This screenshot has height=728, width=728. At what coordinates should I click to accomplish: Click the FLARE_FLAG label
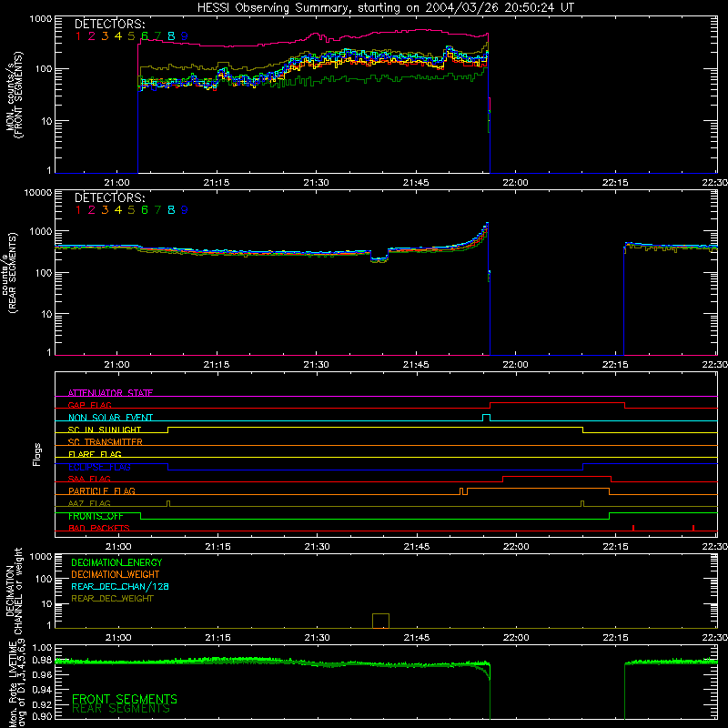coord(95,454)
